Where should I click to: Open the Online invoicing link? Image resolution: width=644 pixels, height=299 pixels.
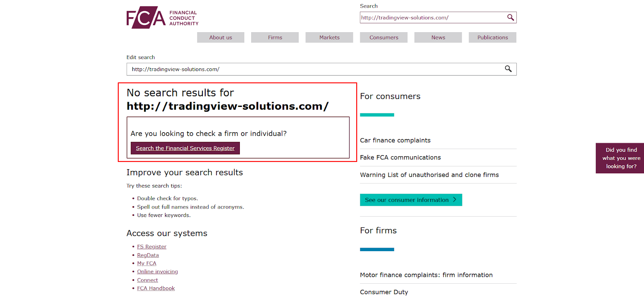tap(157, 272)
